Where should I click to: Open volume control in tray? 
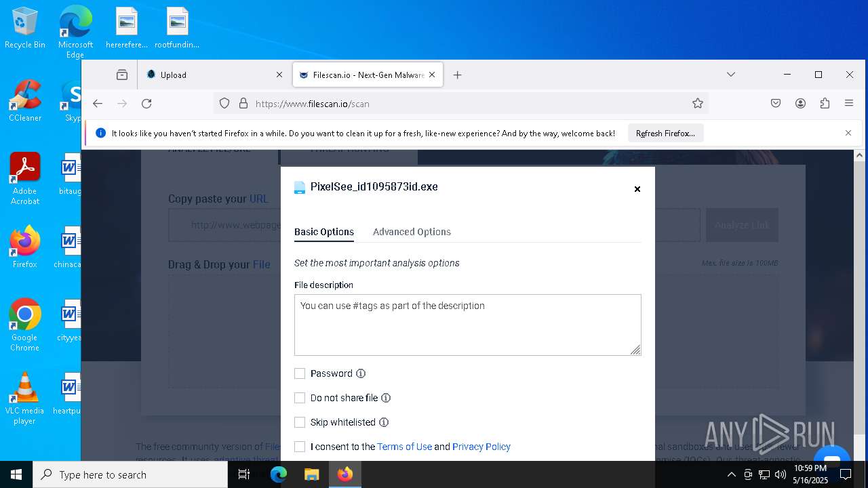coord(780,474)
